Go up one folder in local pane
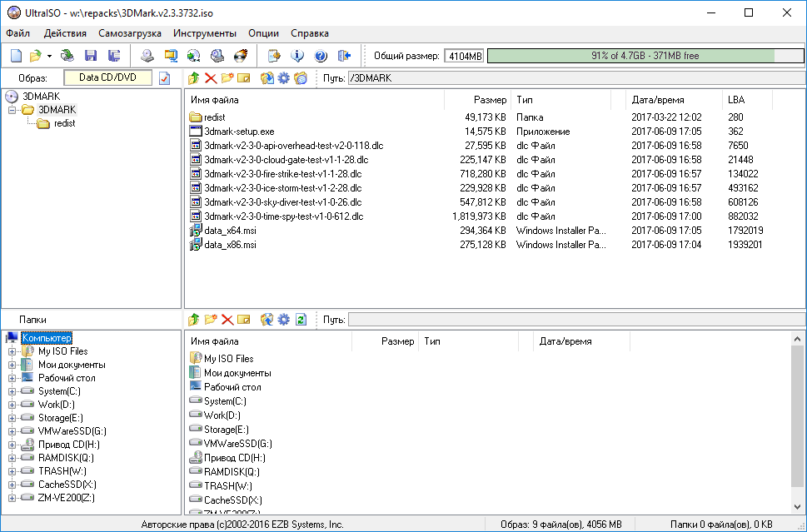 click(x=193, y=320)
